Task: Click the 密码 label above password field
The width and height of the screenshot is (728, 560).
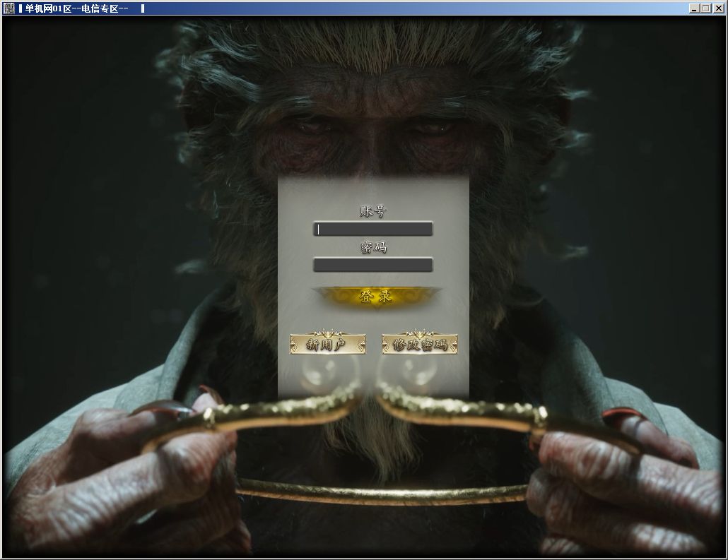Action: click(x=373, y=247)
